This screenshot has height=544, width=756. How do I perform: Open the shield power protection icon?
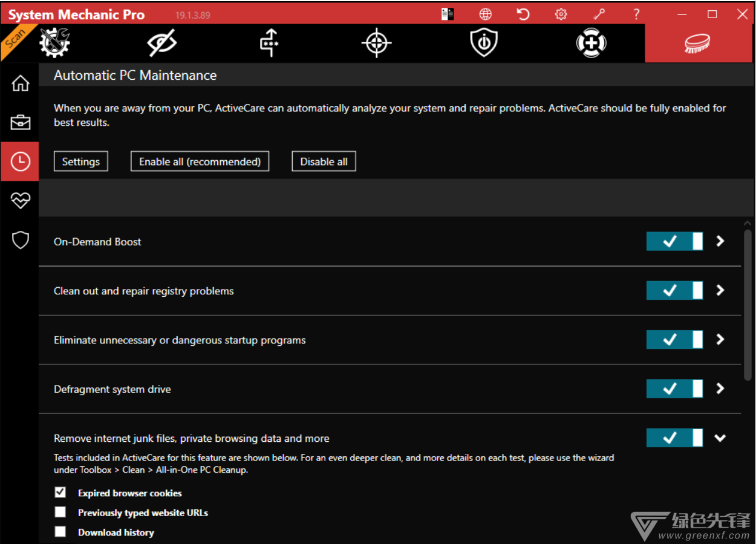pyautogui.click(x=484, y=43)
